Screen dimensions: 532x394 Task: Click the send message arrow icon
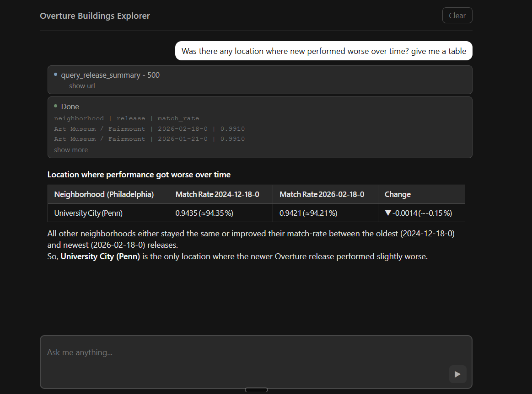pyautogui.click(x=457, y=374)
